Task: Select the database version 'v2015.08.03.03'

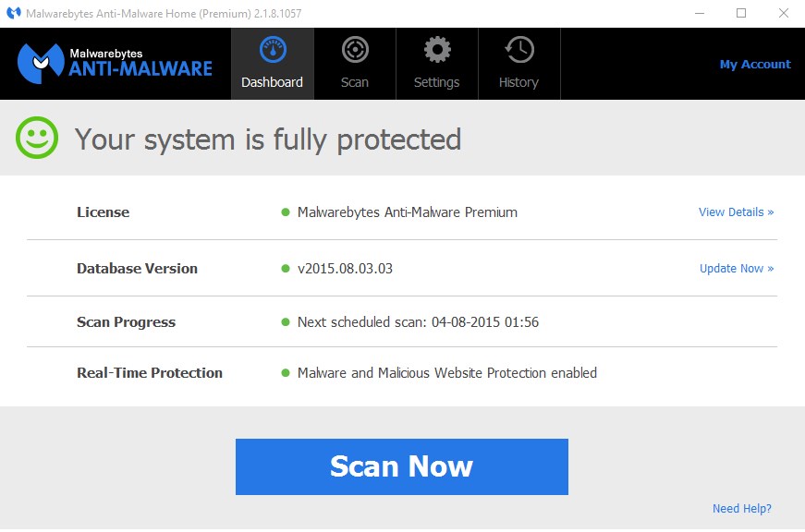Action: 345,268
